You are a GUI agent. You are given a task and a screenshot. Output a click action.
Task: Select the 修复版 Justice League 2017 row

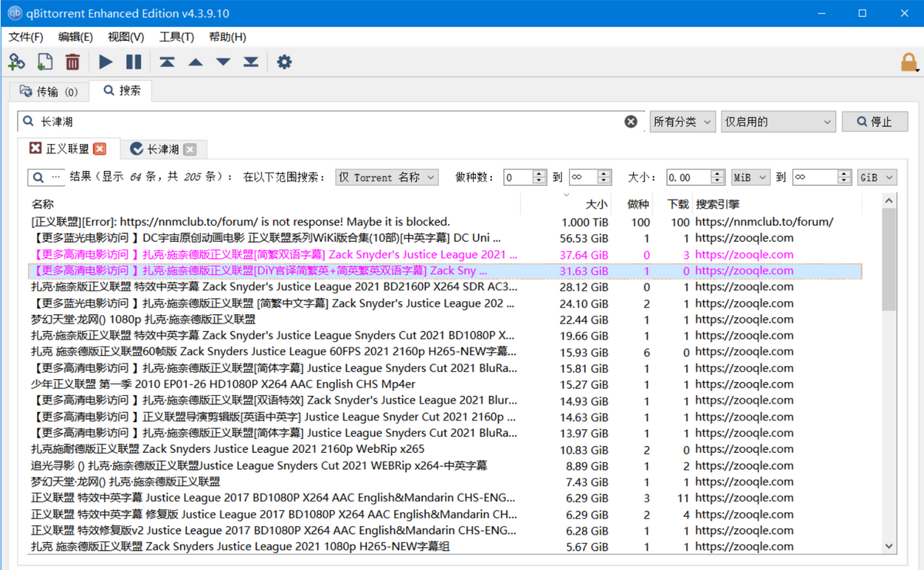click(445, 514)
